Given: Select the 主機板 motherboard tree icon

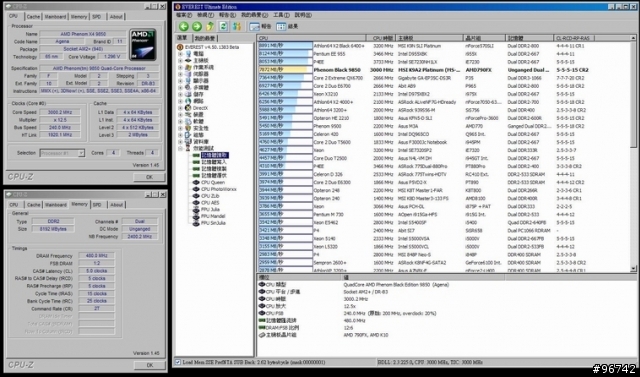Looking at the screenshot, I should 188,60.
